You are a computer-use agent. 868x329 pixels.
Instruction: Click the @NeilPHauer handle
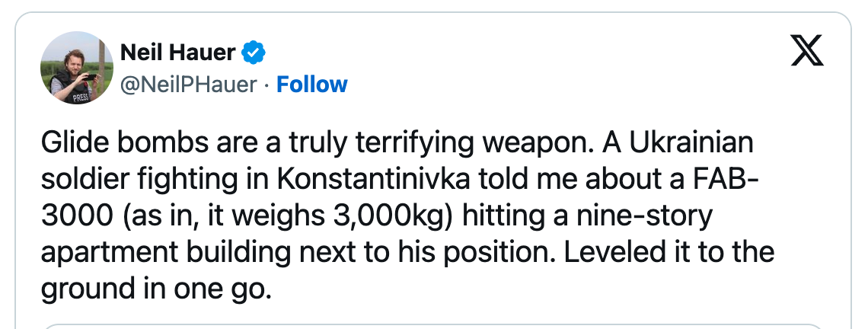(x=189, y=84)
